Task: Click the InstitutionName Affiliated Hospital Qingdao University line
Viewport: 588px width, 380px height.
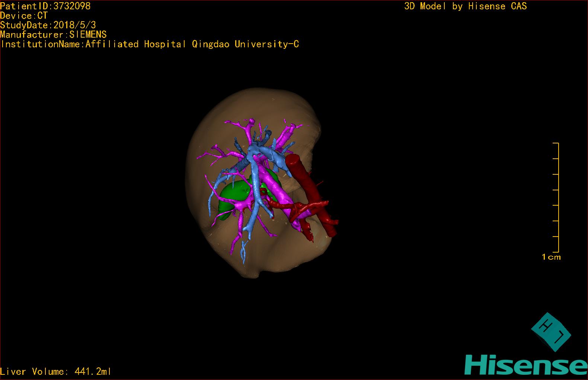Action: 150,44
